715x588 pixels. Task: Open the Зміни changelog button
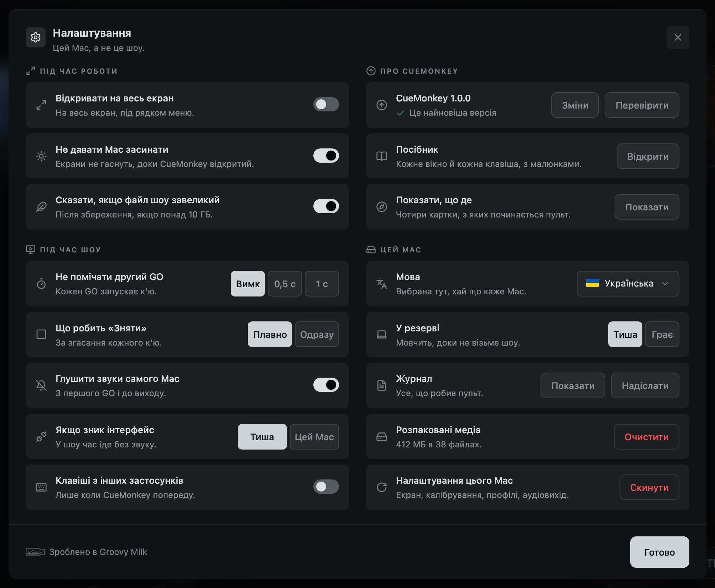575,105
